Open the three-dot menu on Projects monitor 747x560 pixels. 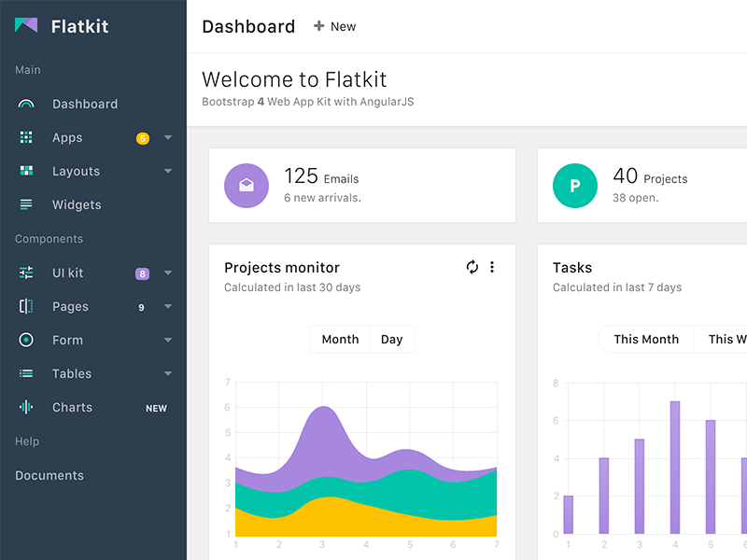coord(492,267)
